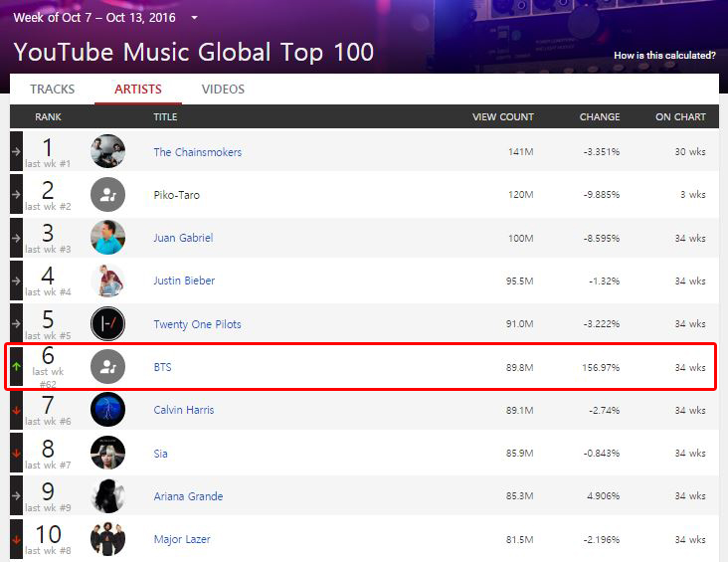Switch to the TRACKS tab

pyautogui.click(x=53, y=89)
